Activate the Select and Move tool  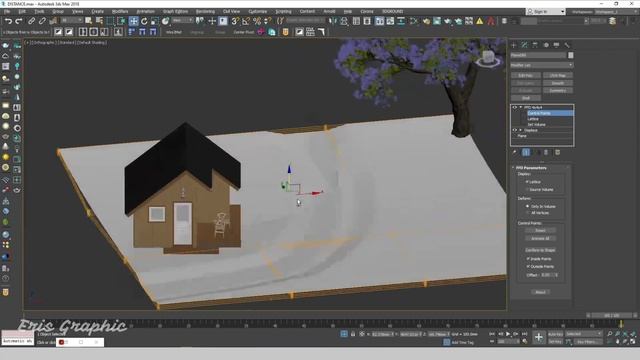tap(133, 21)
